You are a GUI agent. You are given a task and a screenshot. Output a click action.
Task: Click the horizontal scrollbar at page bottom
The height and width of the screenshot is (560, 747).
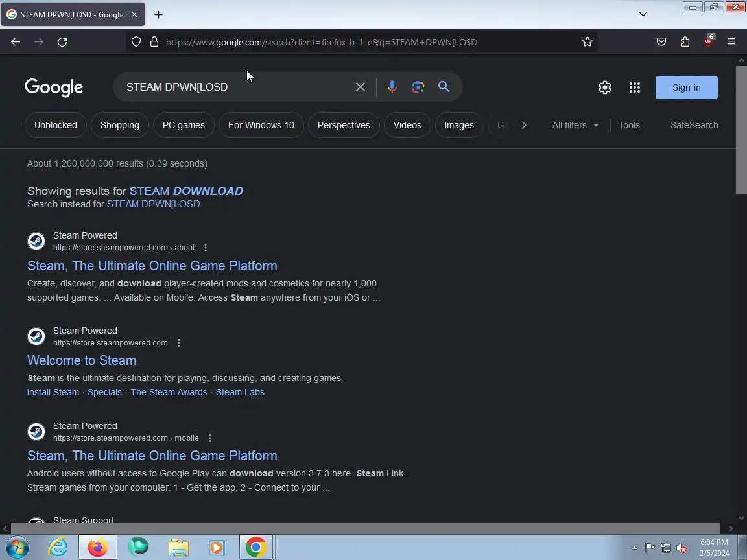pyautogui.click(x=365, y=528)
